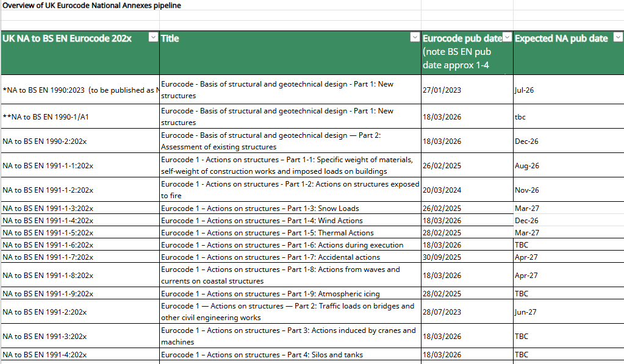624x364 pixels.
Task: Select the 'Part 1-2: Actions on structures exposed to fire' cell
Action: 290,190
